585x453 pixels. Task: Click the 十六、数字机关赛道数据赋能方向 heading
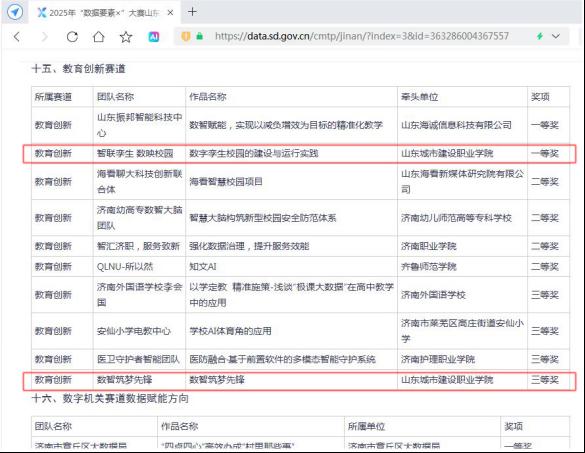click(x=110, y=399)
